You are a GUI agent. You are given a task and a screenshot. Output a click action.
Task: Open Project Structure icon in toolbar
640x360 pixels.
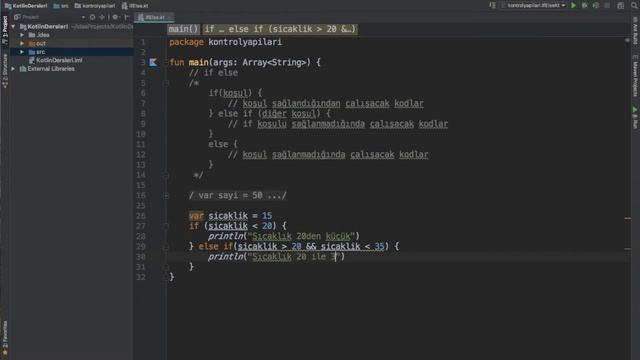click(620, 6)
